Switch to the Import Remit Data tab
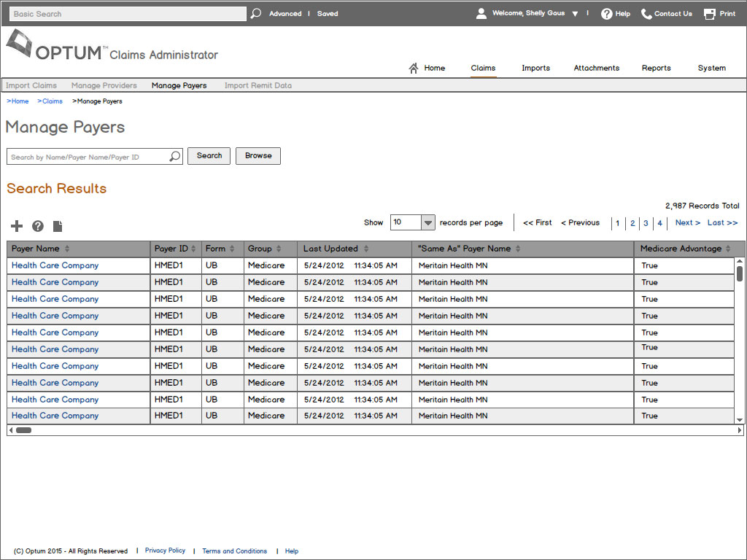 (258, 86)
